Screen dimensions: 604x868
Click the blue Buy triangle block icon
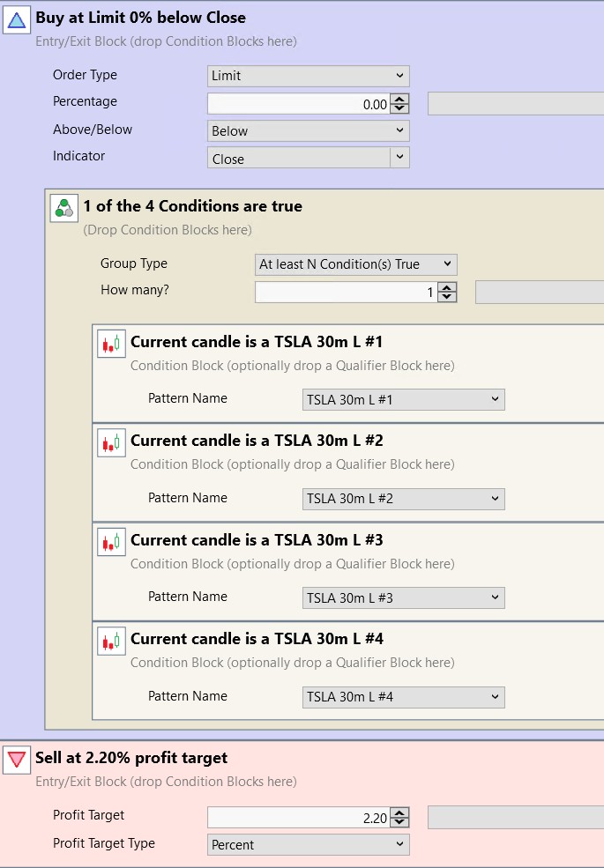pos(17,20)
